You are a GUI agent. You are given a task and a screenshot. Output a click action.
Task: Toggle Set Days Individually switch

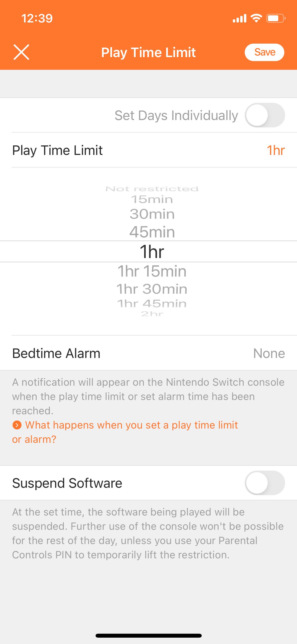coord(265,115)
